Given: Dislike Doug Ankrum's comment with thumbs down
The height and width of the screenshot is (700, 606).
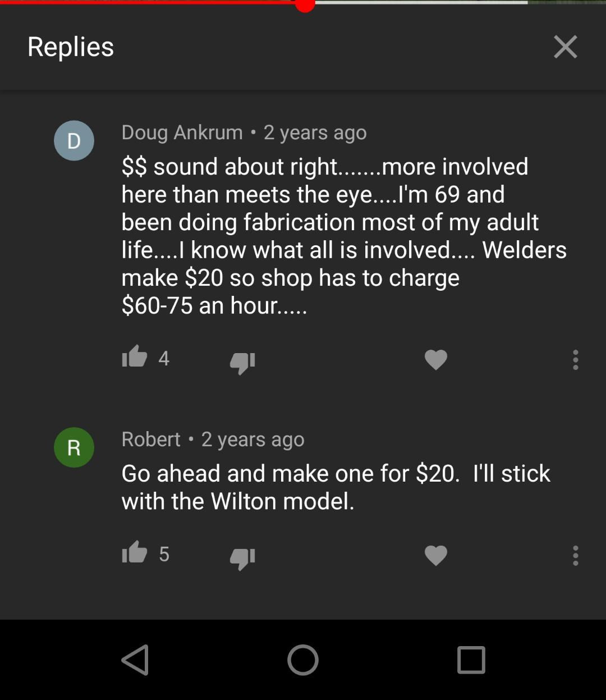Looking at the screenshot, I should pyautogui.click(x=242, y=363).
